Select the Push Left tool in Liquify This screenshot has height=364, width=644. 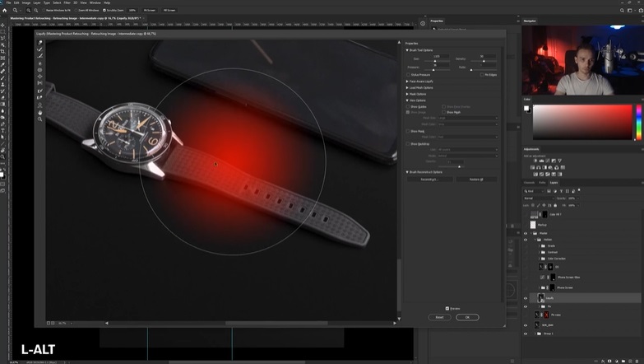(39, 83)
